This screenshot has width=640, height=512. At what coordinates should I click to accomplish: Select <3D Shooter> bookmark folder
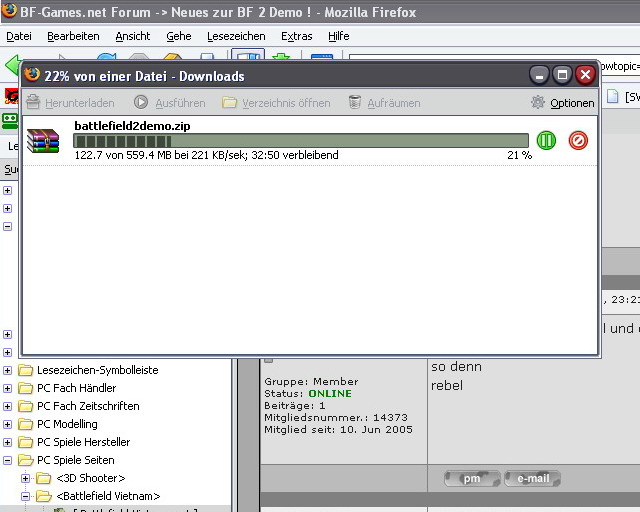81,478
